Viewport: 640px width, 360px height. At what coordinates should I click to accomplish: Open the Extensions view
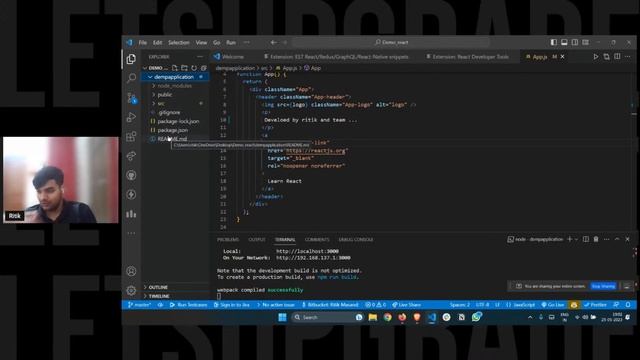131,136
